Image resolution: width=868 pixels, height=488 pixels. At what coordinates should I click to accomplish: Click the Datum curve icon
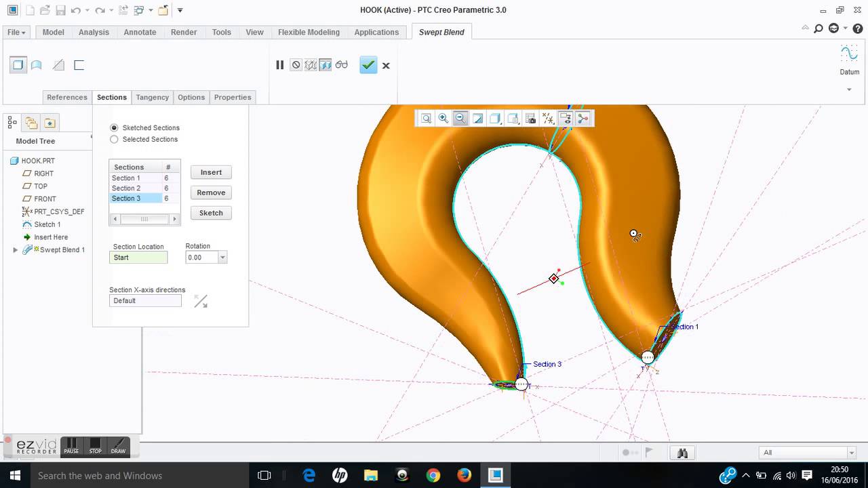(849, 54)
